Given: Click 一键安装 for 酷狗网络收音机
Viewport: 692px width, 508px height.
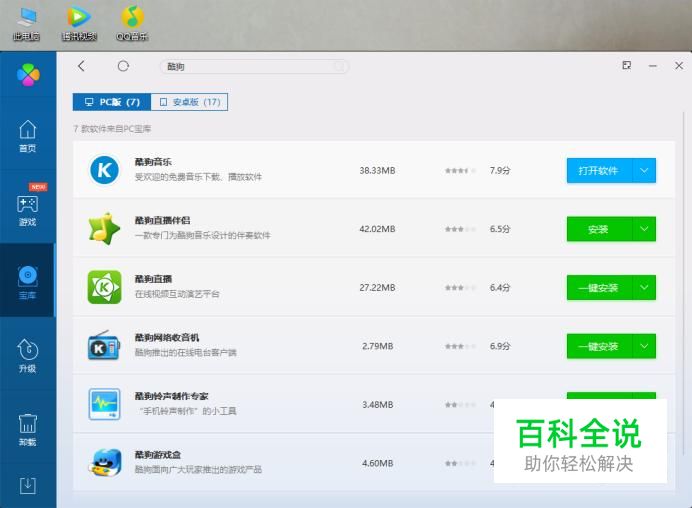Looking at the screenshot, I should [x=599, y=346].
